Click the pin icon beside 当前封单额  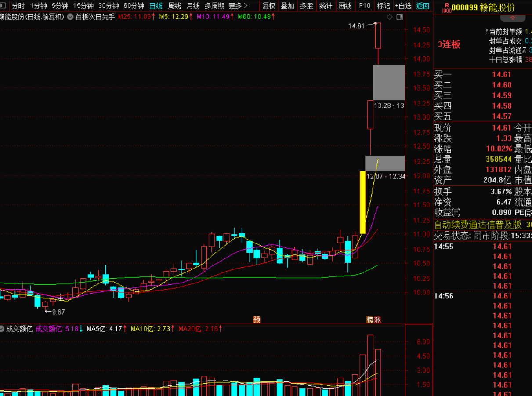coord(486,32)
